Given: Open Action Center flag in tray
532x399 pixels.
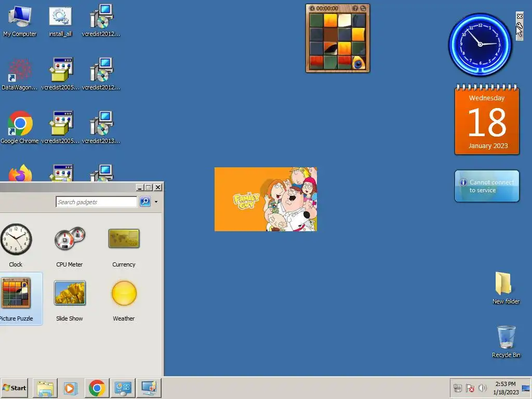Looking at the screenshot, I should point(470,388).
